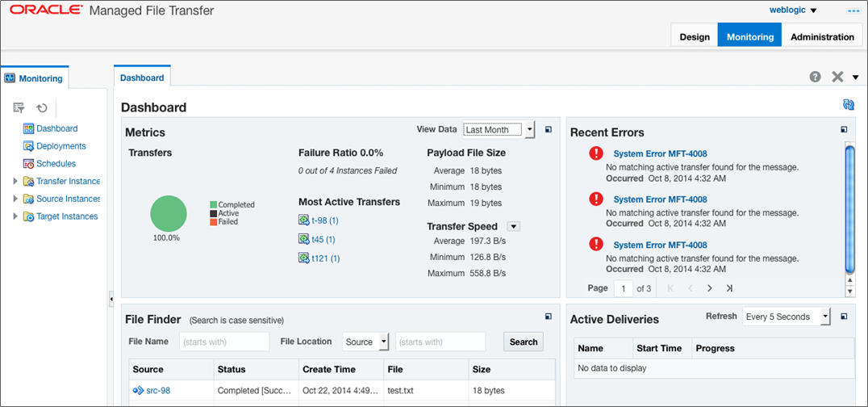The image size is (868, 407).
Task: Click the t45 transfer icon
Action: point(304,239)
